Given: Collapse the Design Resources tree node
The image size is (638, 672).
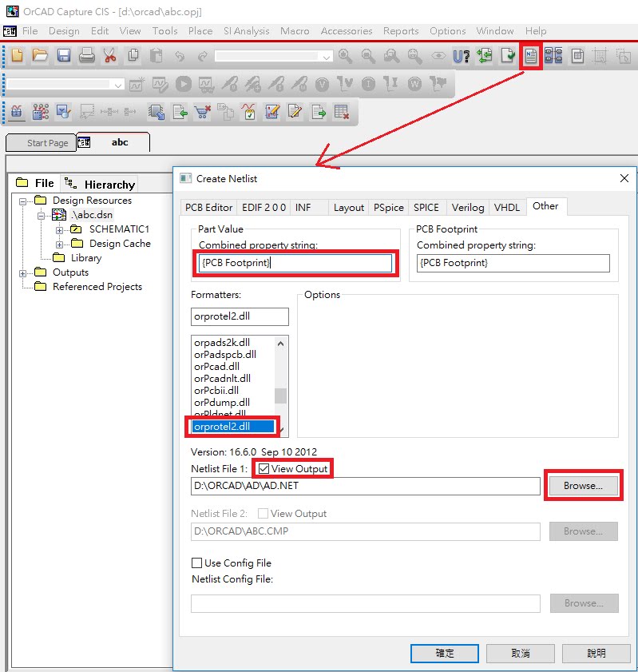Looking at the screenshot, I should pos(22,201).
